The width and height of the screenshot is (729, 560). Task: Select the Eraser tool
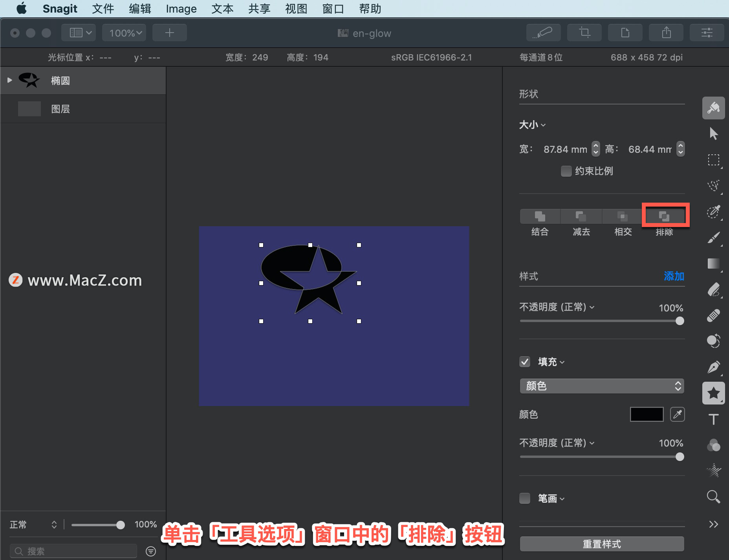pos(713,290)
